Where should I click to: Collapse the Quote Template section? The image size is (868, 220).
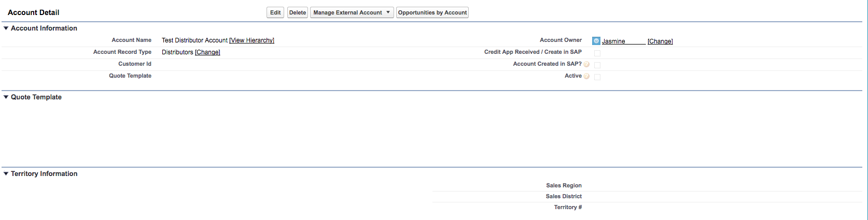pos(6,97)
